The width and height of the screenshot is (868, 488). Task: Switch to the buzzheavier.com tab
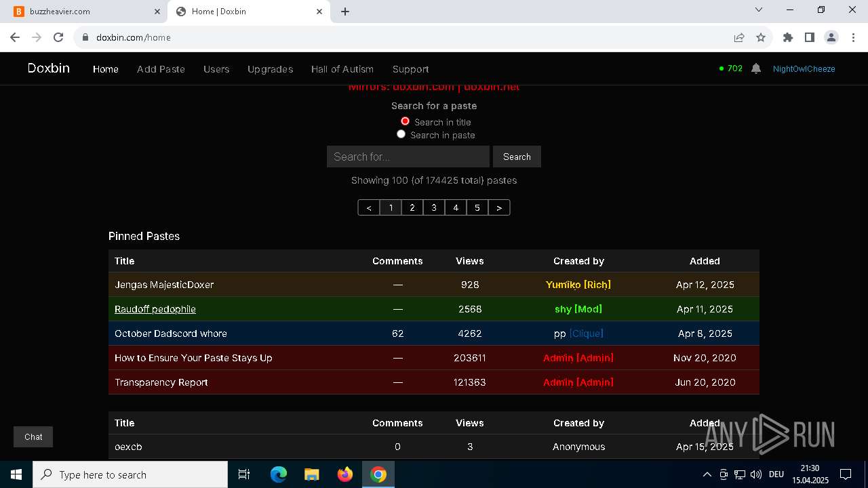coord(85,12)
